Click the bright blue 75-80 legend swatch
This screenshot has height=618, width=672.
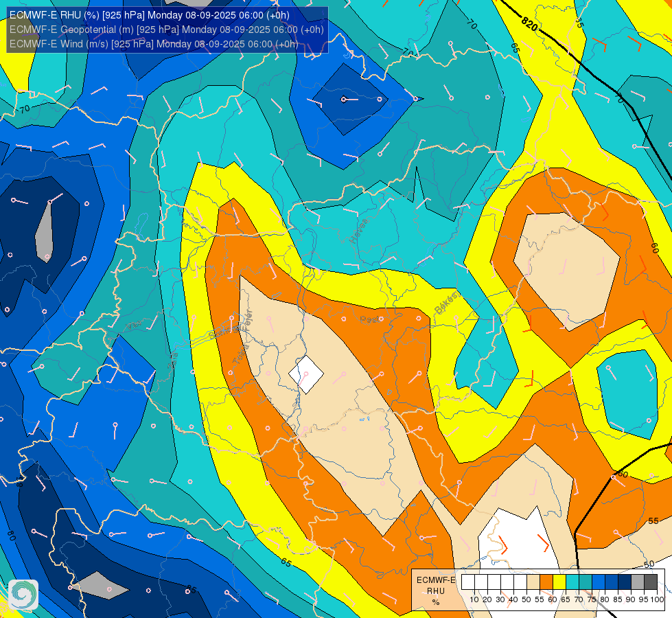pyautogui.click(x=599, y=582)
